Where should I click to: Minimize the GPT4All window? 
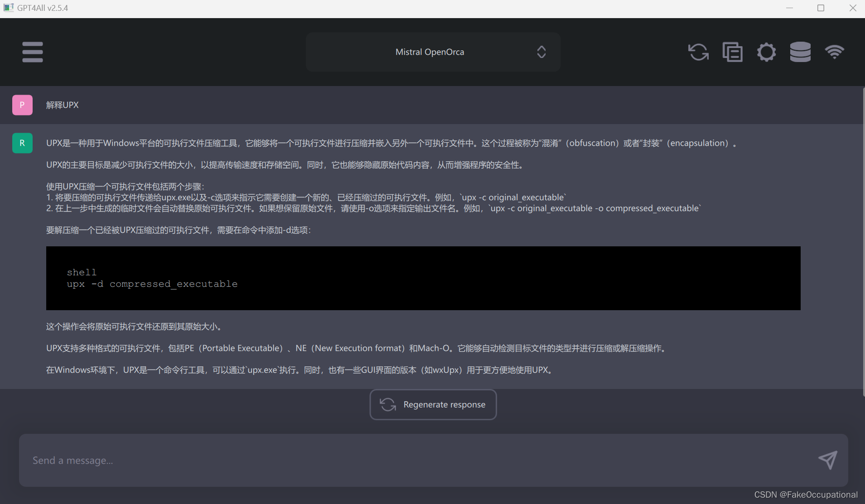[x=789, y=8]
